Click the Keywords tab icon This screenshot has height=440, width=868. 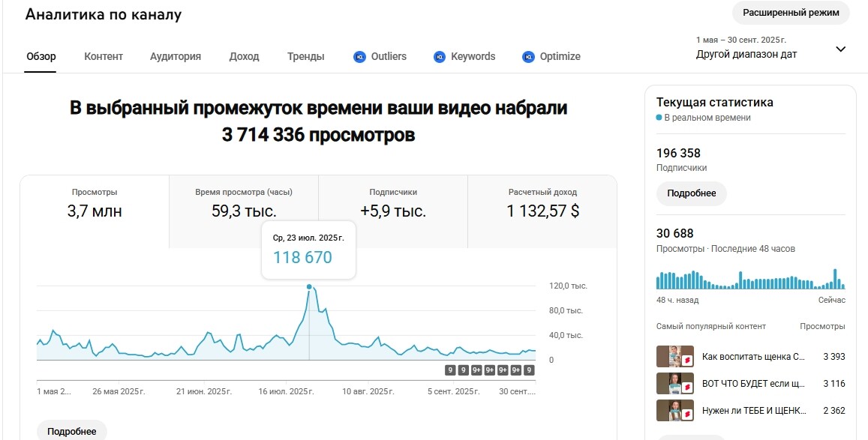click(440, 56)
